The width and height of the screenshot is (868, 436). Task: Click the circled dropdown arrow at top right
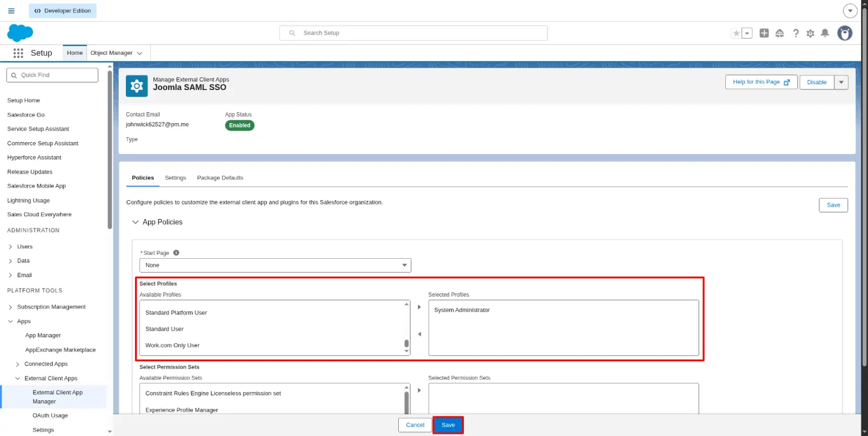[x=850, y=11]
